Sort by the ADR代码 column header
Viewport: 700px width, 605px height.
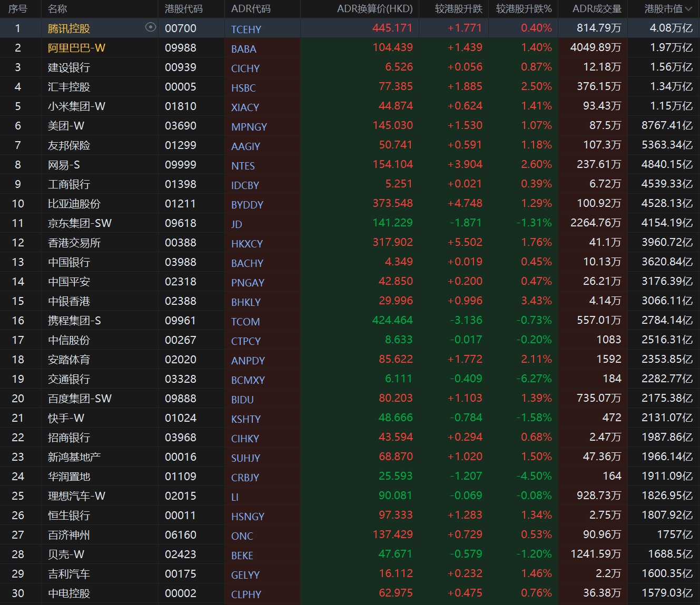pyautogui.click(x=251, y=9)
